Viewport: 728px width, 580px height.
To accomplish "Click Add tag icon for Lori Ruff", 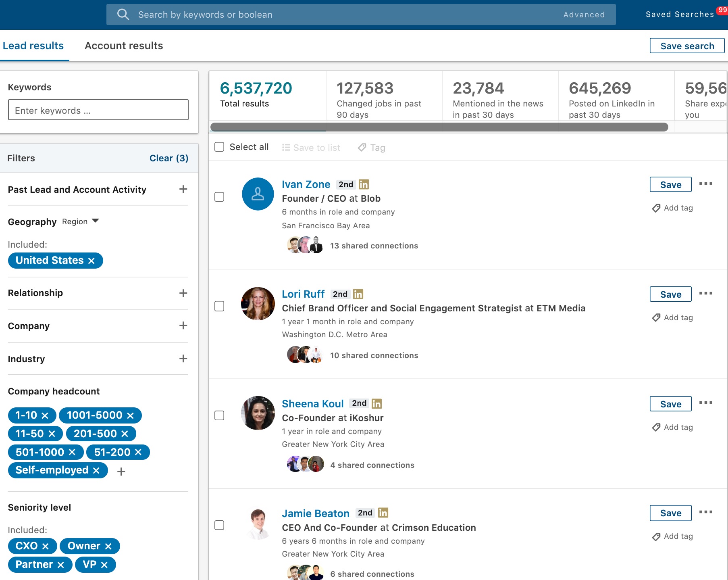I will [x=656, y=318].
